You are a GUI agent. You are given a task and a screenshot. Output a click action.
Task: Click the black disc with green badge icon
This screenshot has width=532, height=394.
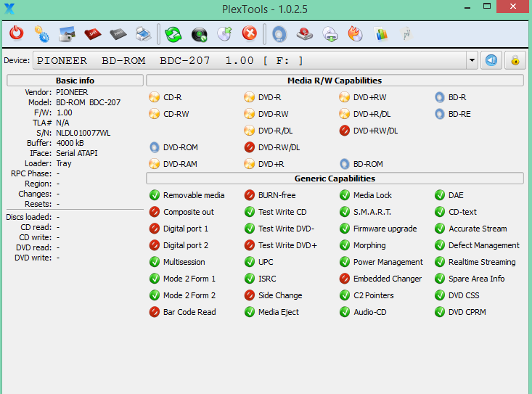point(199,35)
